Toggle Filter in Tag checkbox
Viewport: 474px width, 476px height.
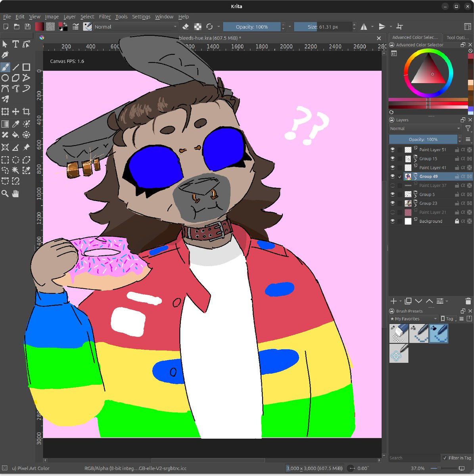tap(445, 458)
